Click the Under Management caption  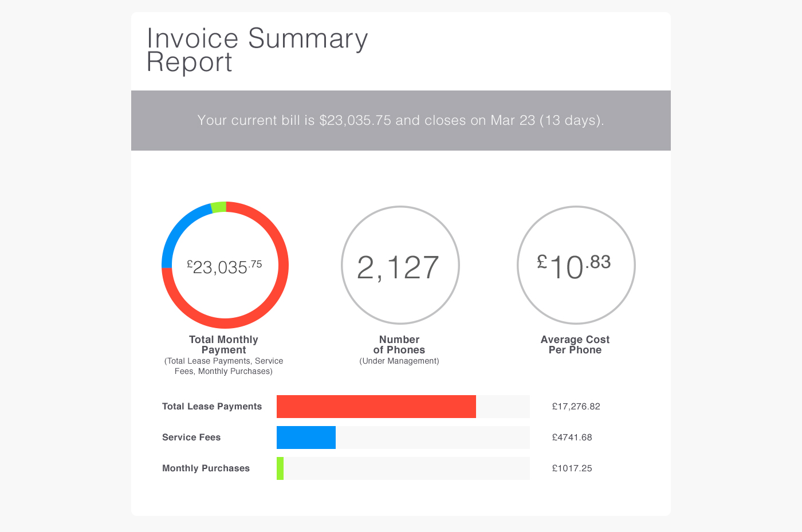pos(399,361)
